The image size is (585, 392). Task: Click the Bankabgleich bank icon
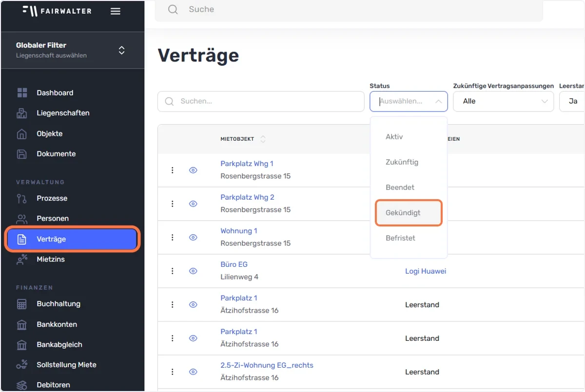(22, 345)
